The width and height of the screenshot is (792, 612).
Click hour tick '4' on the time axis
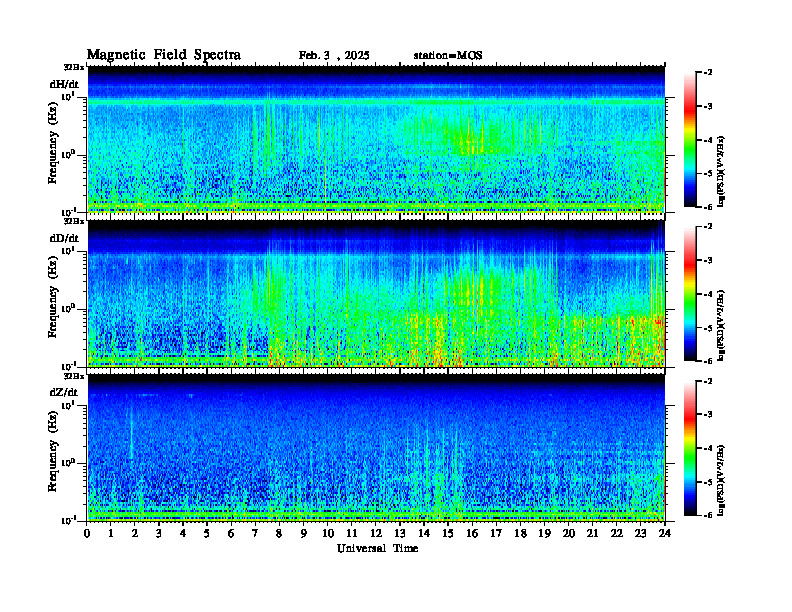pyautogui.click(x=183, y=534)
